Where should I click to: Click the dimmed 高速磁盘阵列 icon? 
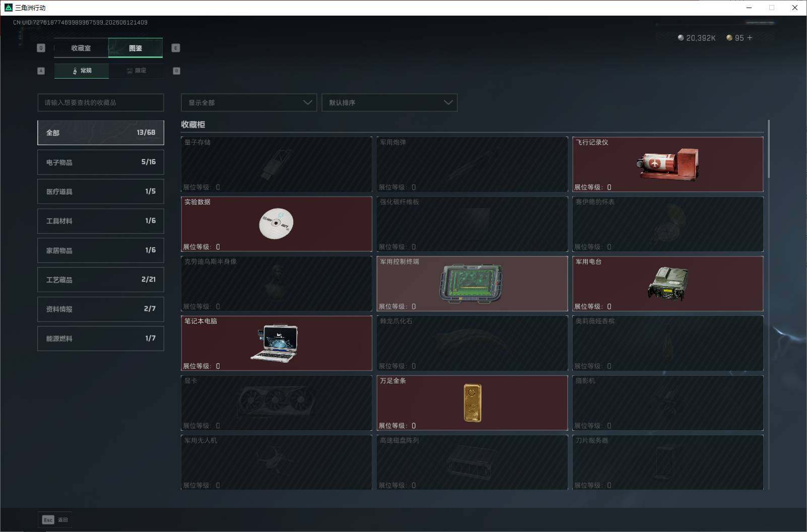pyautogui.click(x=471, y=462)
